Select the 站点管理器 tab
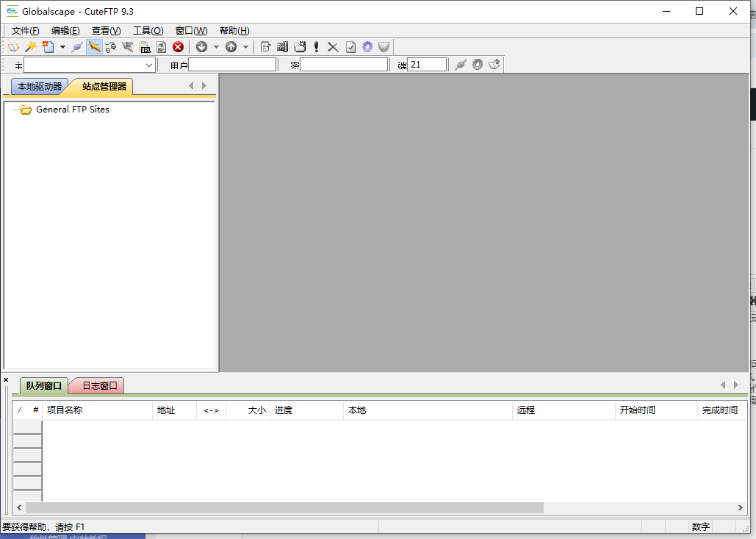This screenshot has width=756, height=539. [x=104, y=87]
